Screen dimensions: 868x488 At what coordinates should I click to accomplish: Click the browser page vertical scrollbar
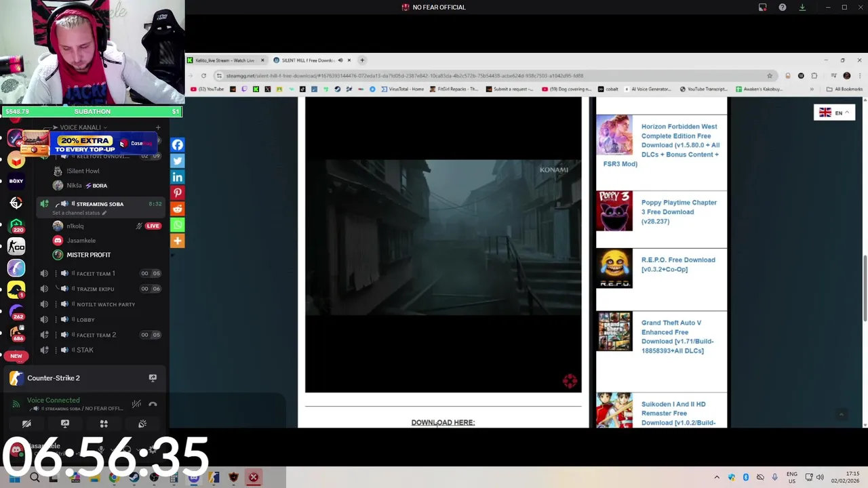point(865,288)
